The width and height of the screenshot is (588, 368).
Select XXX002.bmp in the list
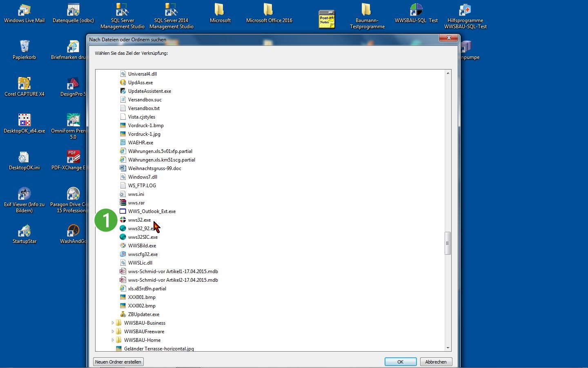point(142,306)
